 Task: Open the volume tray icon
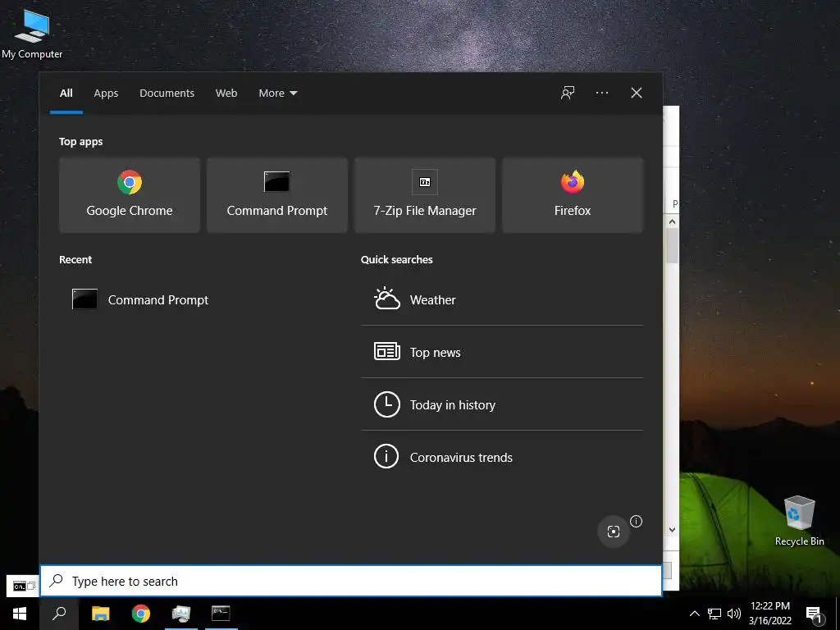pyautogui.click(x=734, y=614)
